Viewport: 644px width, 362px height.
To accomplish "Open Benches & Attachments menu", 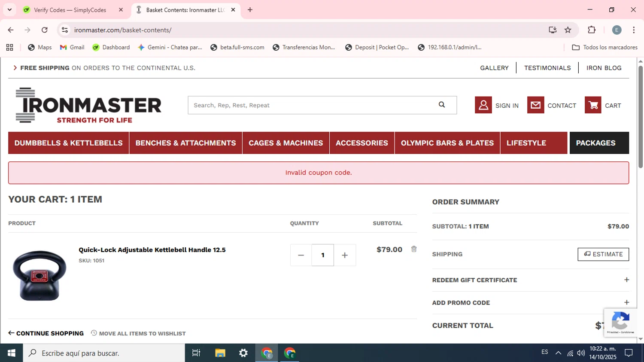I will (x=185, y=143).
